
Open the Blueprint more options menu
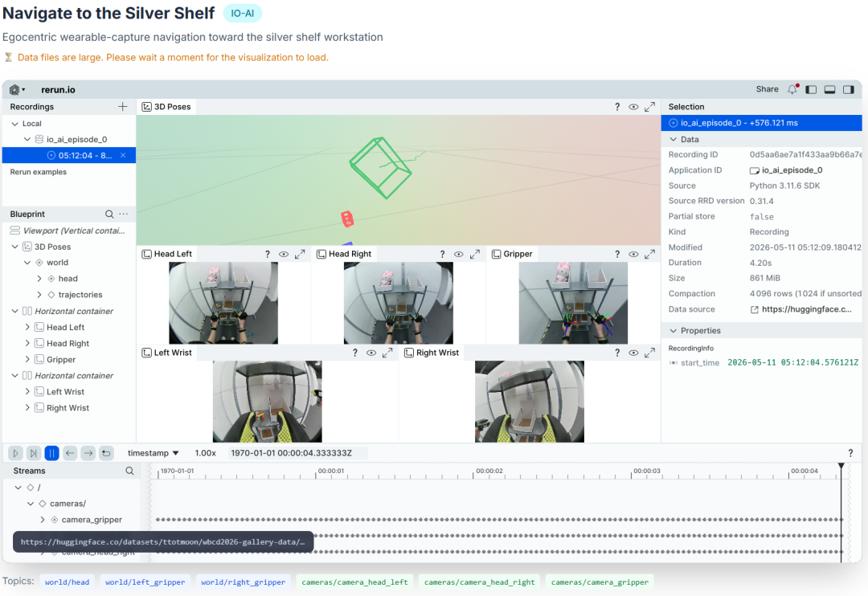[x=124, y=214]
